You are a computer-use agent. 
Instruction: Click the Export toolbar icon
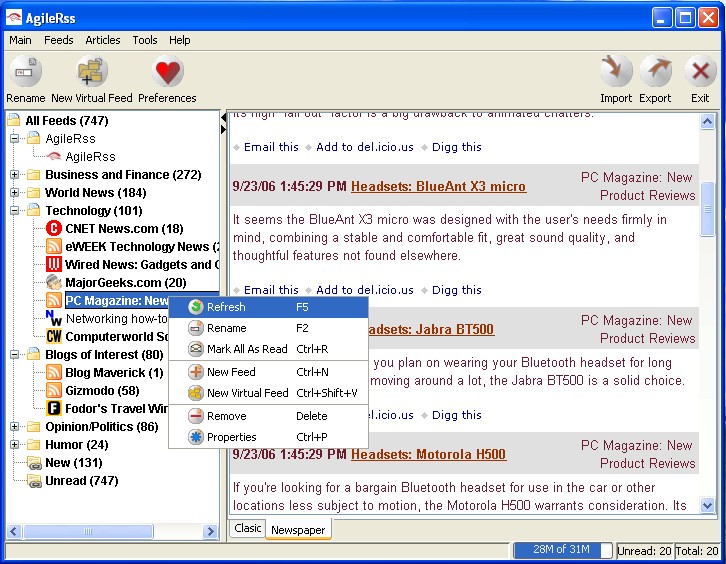click(655, 72)
